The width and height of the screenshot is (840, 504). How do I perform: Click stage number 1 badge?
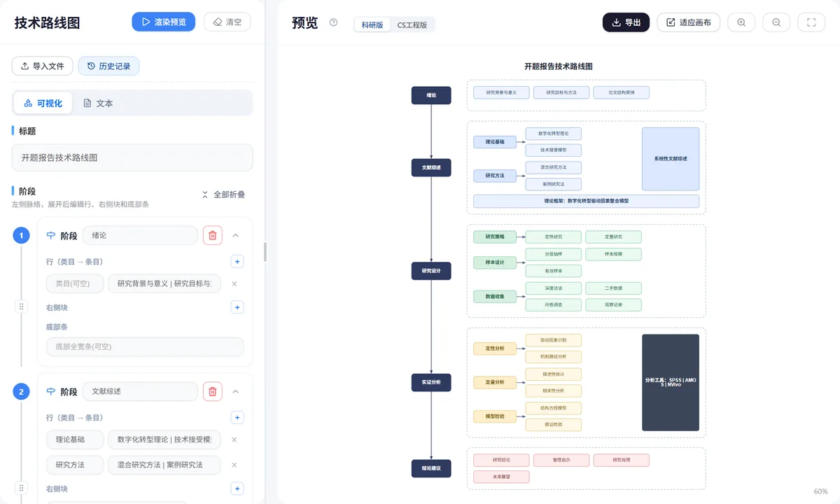(x=21, y=236)
